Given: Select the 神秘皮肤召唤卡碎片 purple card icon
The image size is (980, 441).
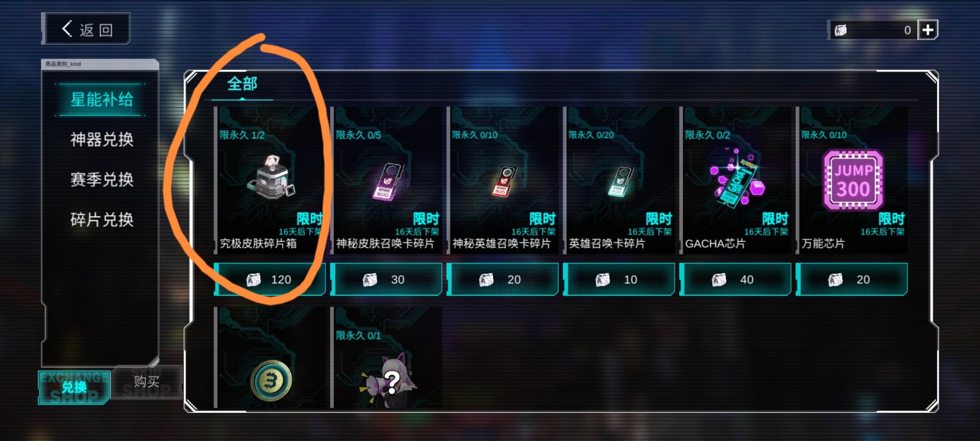Looking at the screenshot, I should (388, 181).
